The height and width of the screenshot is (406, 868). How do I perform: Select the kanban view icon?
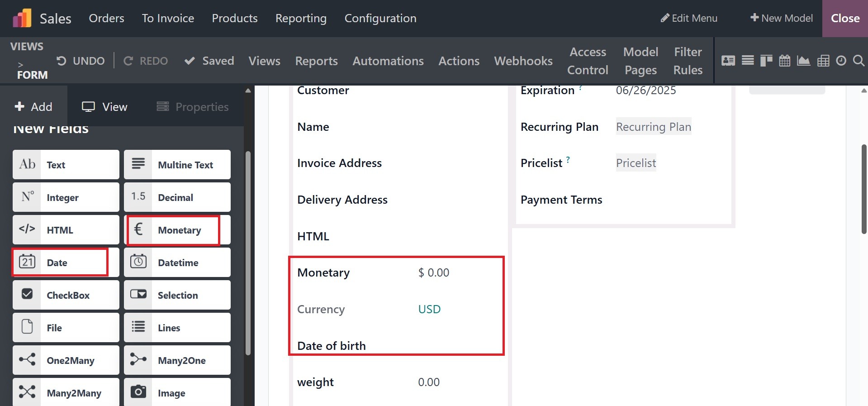click(x=766, y=61)
